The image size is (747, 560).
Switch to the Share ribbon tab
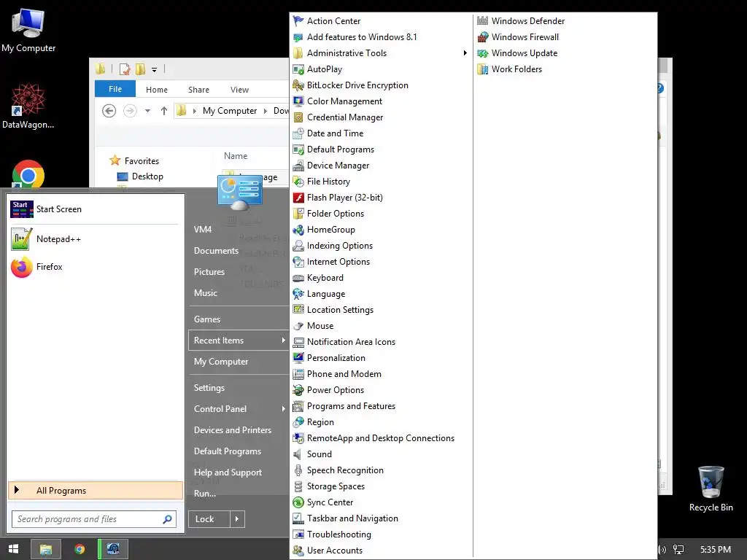(x=198, y=90)
